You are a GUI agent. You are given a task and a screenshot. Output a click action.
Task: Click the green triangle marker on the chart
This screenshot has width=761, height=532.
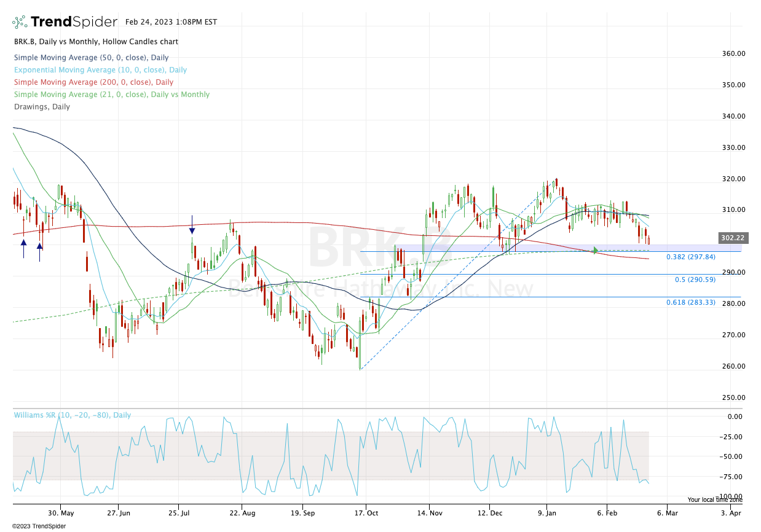[595, 250]
